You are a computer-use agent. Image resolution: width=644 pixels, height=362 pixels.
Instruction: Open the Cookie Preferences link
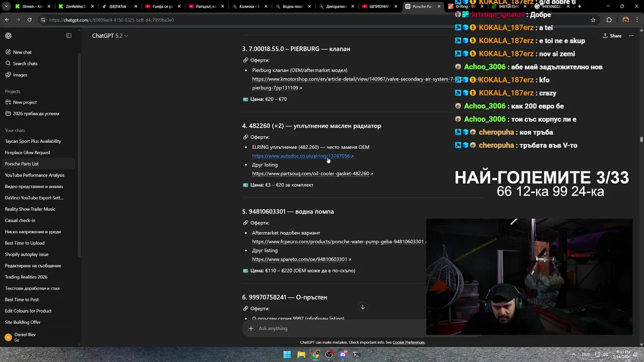[x=409, y=342]
